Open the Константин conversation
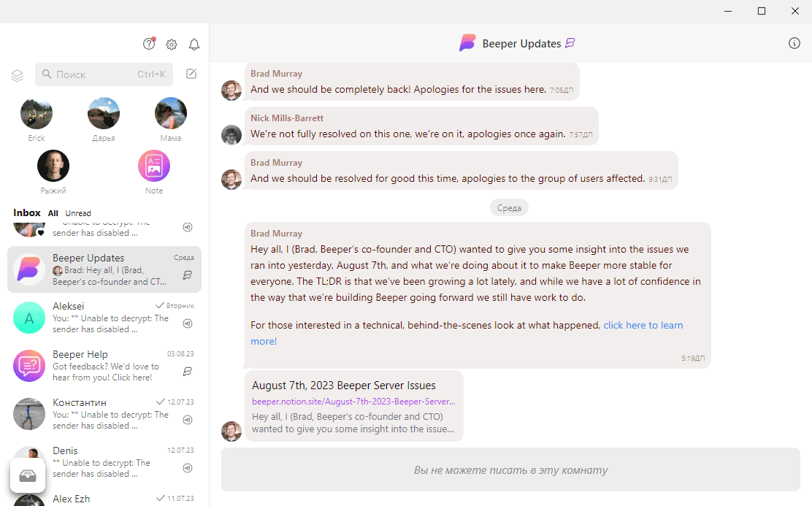This screenshot has width=812, height=506. point(104,414)
